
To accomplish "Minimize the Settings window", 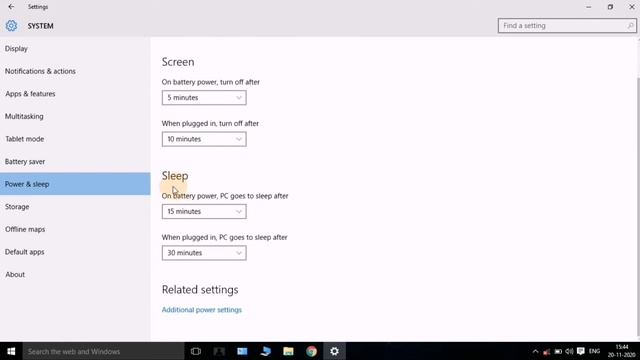I will click(x=589, y=7).
